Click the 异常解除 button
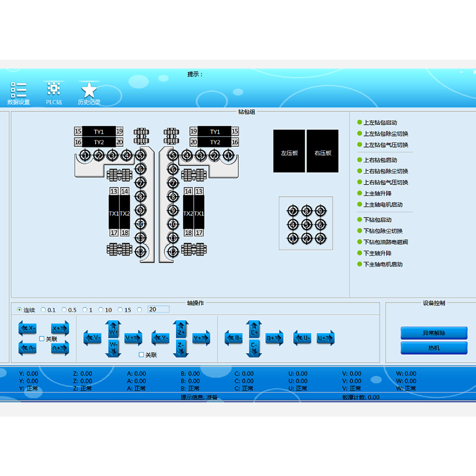 (434, 333)
